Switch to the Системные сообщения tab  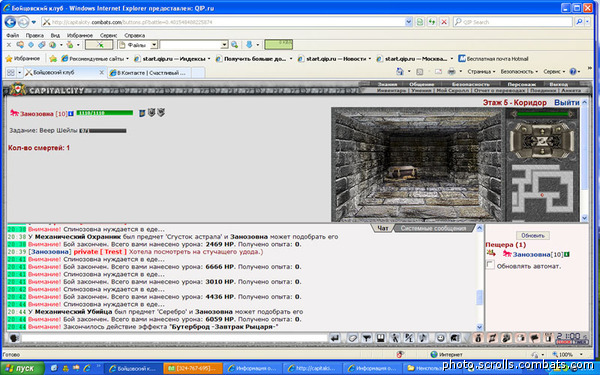click(433, 228)
